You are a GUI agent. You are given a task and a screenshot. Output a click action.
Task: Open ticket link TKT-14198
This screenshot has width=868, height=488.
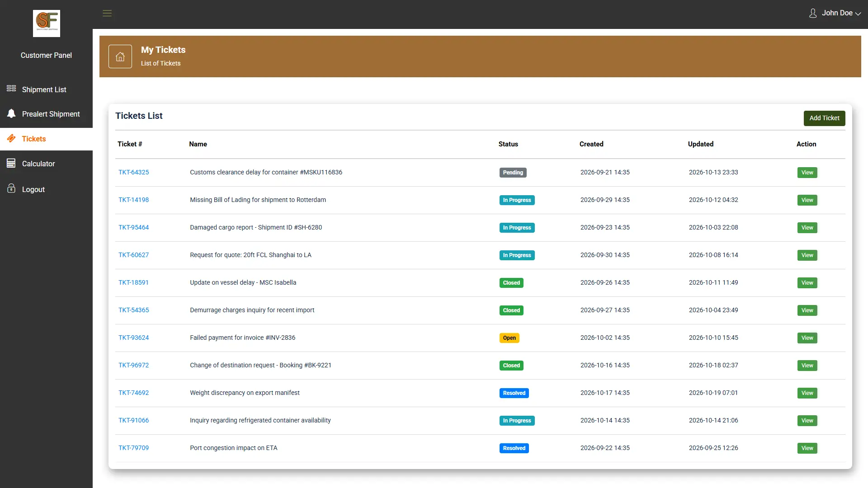tap(133, 200)
